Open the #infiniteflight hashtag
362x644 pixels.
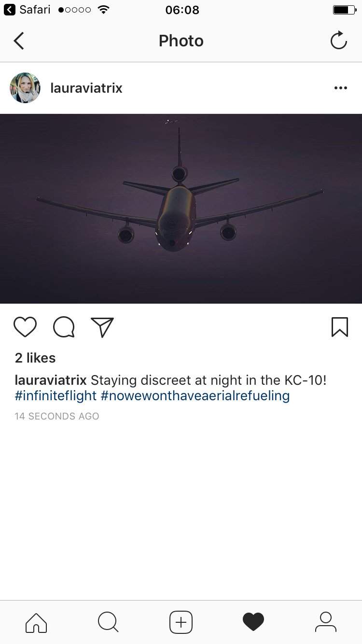pyautogui.click(x=56, y=396)
